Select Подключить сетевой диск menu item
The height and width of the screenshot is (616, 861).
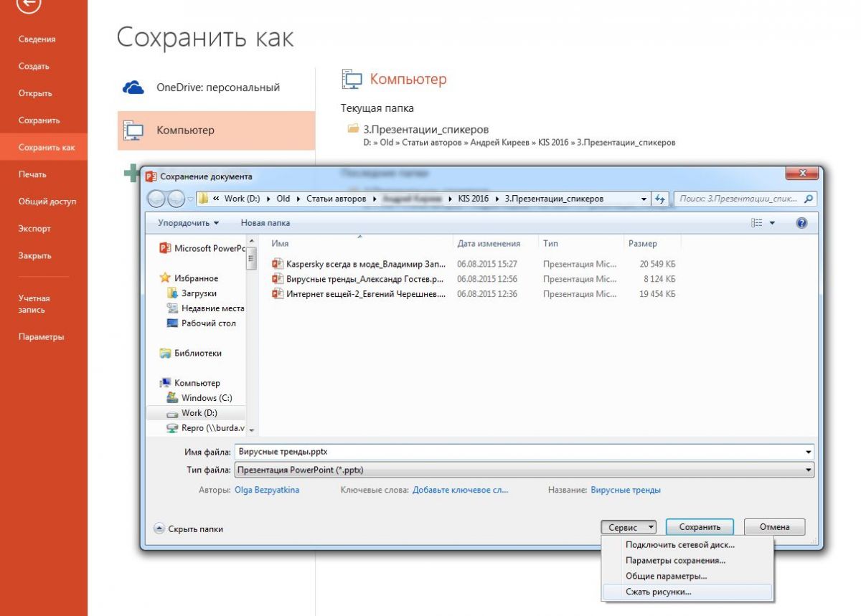pyautogui.click(x=680, y=544)
